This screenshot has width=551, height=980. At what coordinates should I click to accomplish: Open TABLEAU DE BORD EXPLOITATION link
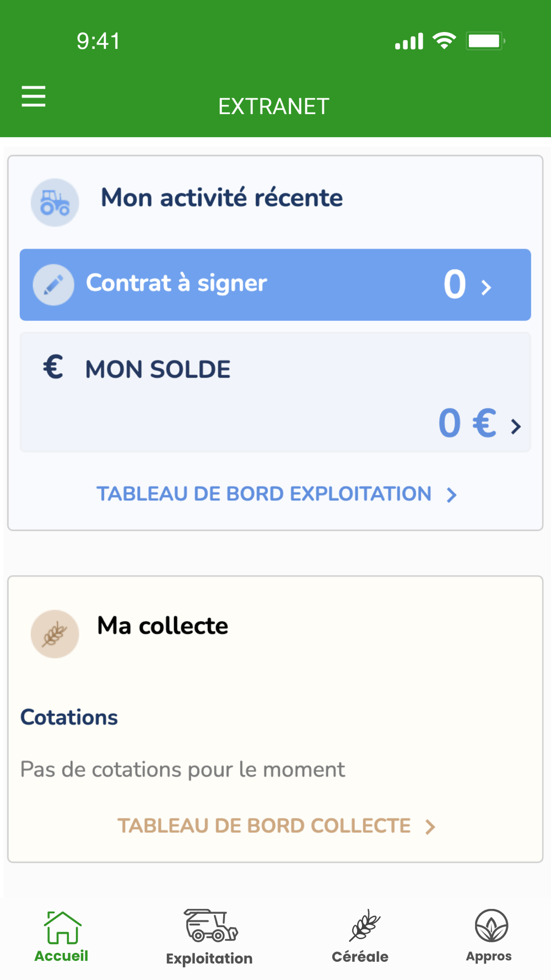pyautogui.click(x=264, y=494)
